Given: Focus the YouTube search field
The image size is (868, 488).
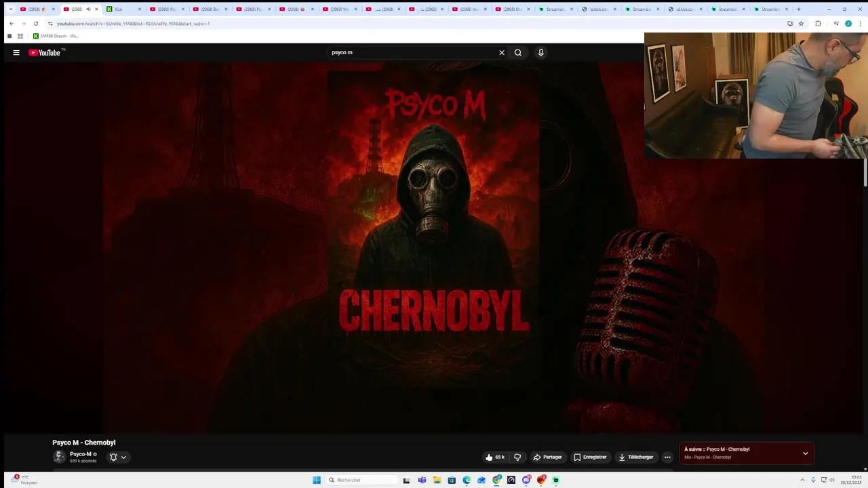Looking at the screenshot, I should (x=412, y=52).
